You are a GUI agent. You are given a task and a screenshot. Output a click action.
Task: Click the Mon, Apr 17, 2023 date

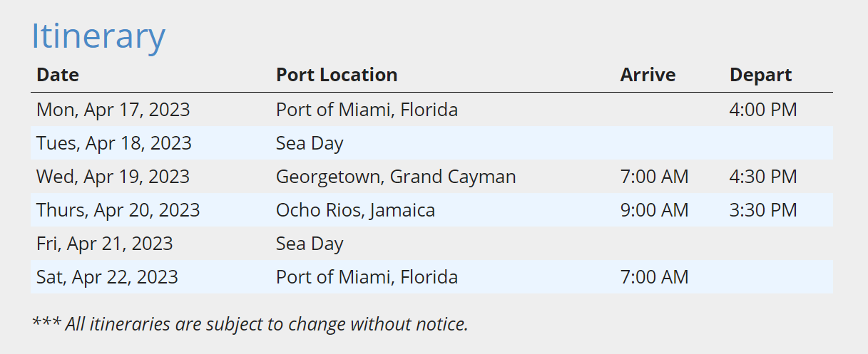(x=113, y=110)
